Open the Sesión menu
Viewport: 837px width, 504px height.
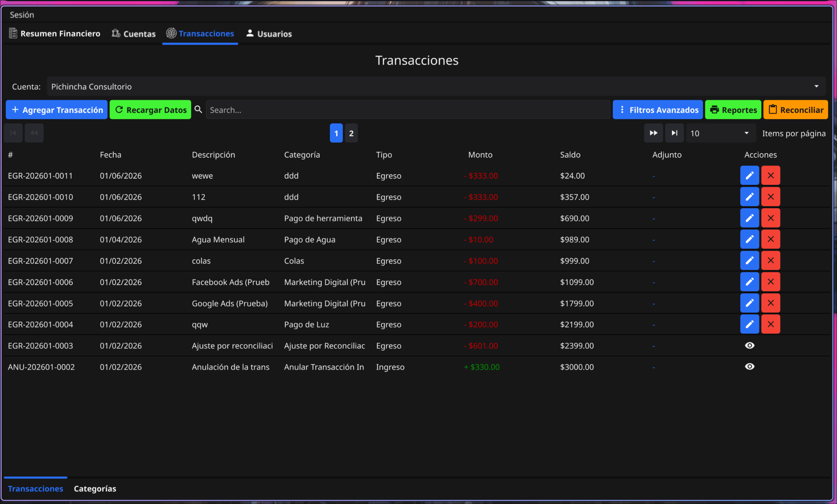pos(22,14)
